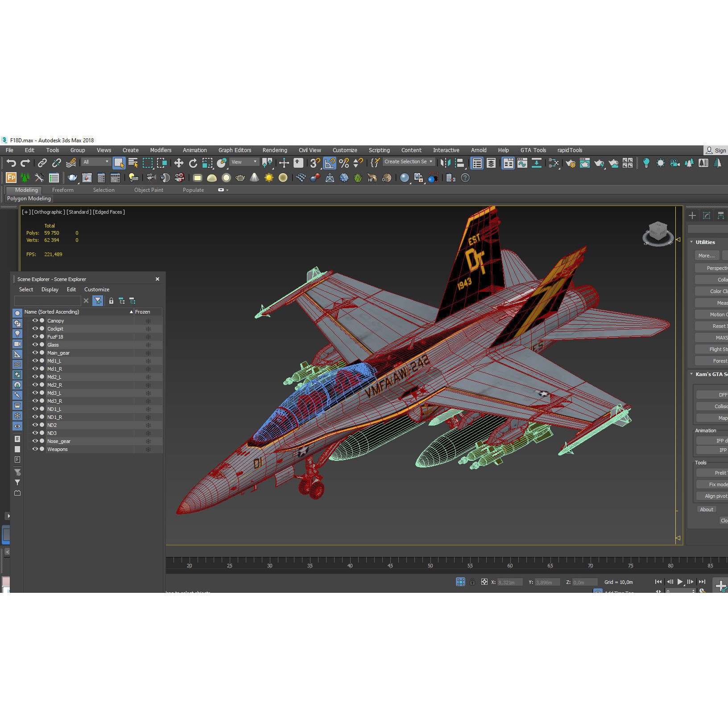Click frame 50 on the timeline ruler
The image size is (728, 728).
(430, 565)
